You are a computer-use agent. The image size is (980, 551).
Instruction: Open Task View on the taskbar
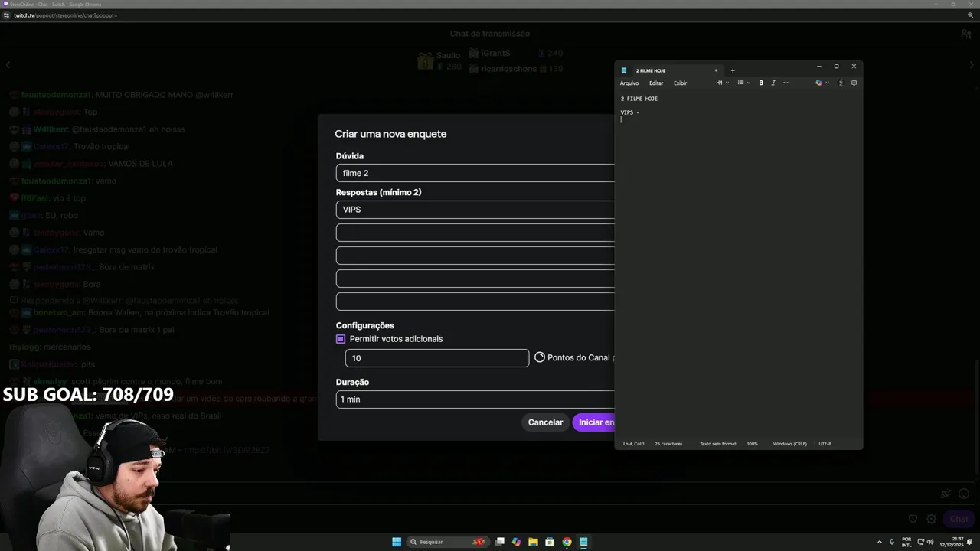[x=500, y=542]
